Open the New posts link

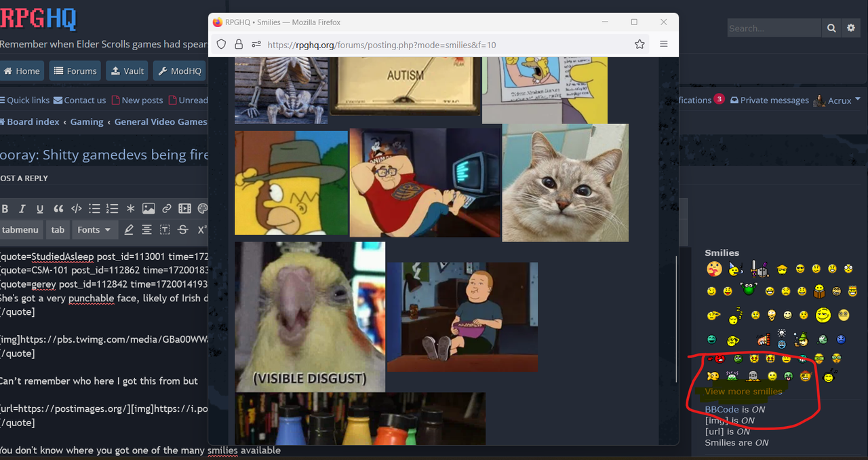coord(137,100)
